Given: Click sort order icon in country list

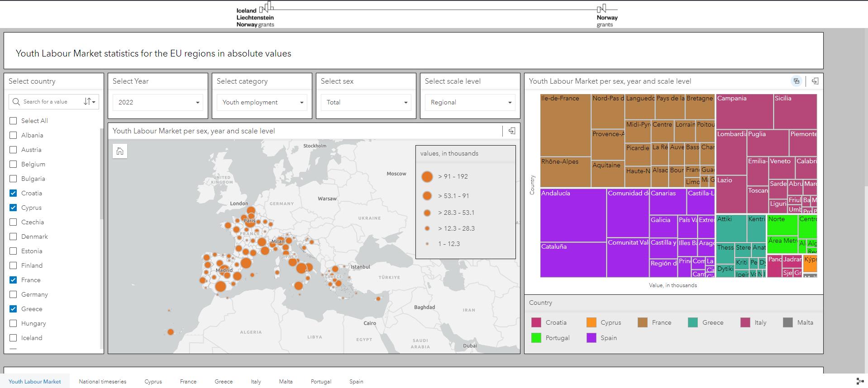Looking at the screenshot, I should pyautogui.click(x=90, y=102).
